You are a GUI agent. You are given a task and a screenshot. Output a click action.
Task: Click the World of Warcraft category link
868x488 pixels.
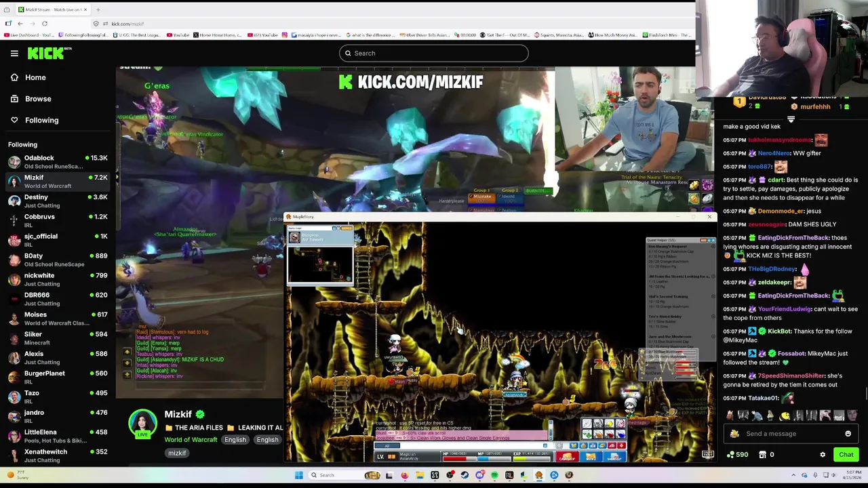pos(191,439)
